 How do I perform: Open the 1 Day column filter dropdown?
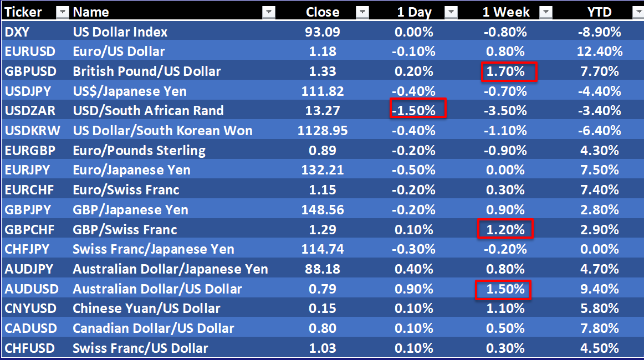coord(452,12)
